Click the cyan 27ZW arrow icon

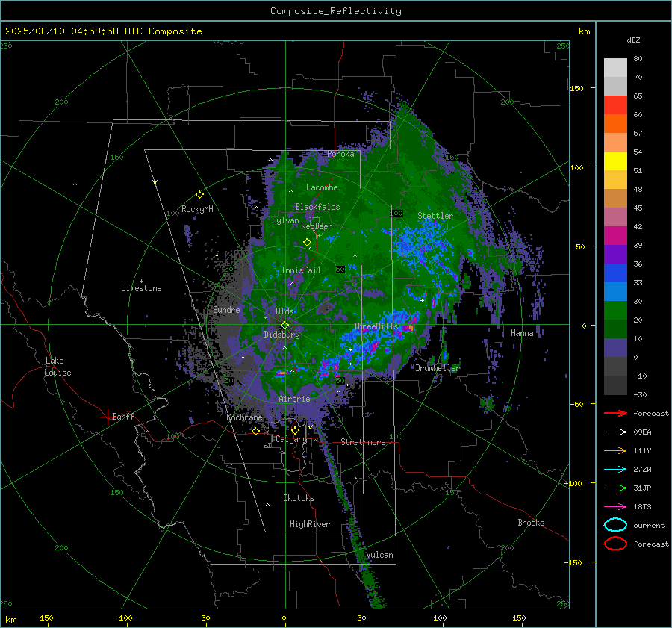pyautogui.click(x=615, y=470)
